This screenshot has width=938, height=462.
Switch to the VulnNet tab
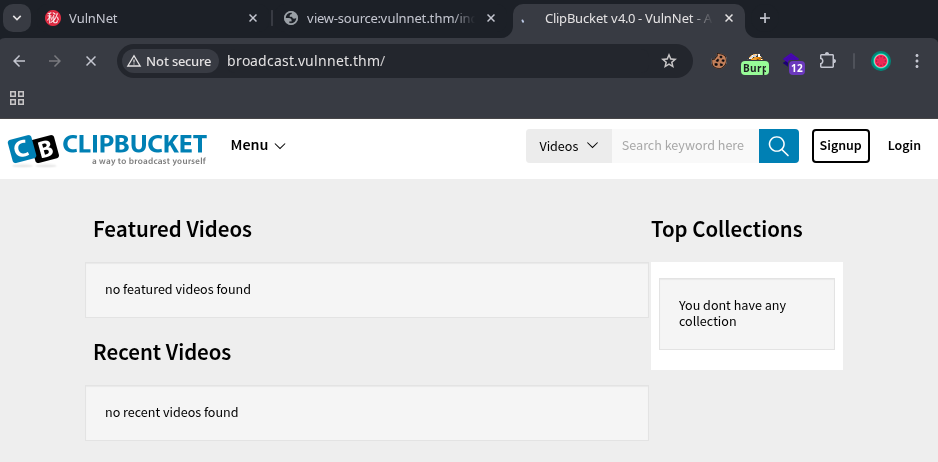pyautogui.click(x=140, y=18)
